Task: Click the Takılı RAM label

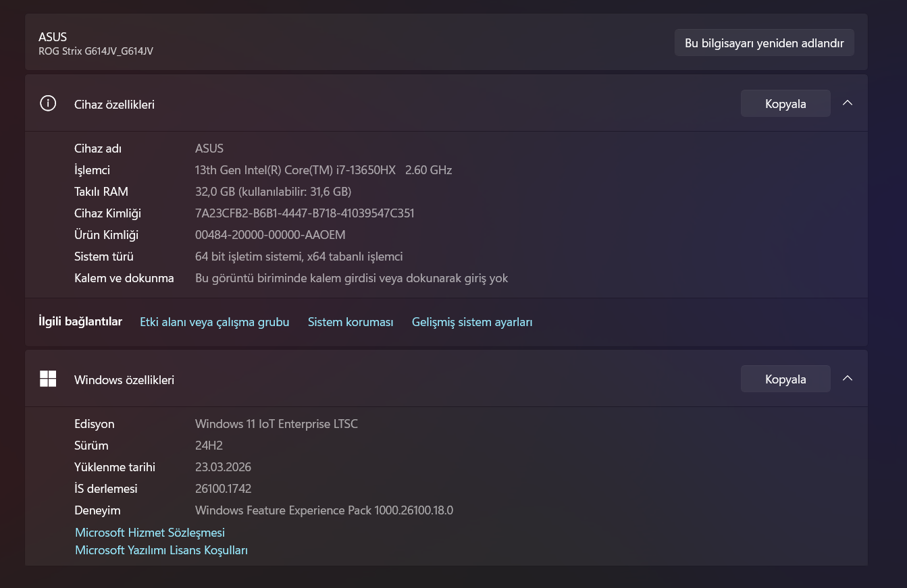Action: point(101,192)
